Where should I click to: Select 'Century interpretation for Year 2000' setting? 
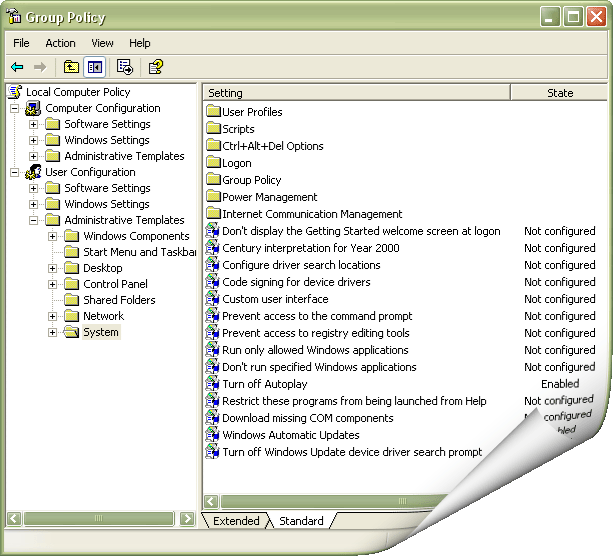pyautogui.click(x=311, y=248)
